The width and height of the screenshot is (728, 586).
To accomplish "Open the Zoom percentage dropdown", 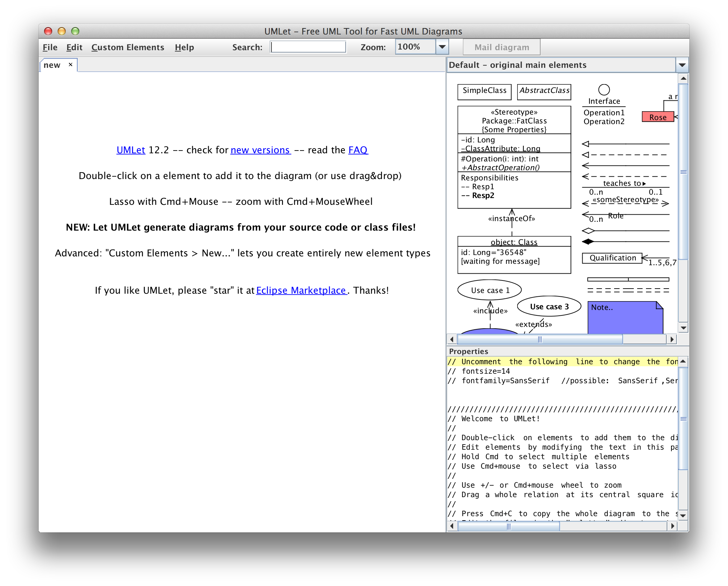I will [x=442, y=47].
